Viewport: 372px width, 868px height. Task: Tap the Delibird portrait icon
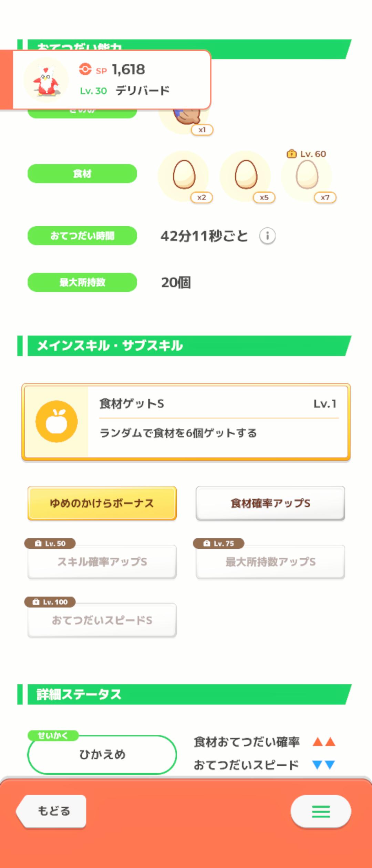(x=46, y=80)
